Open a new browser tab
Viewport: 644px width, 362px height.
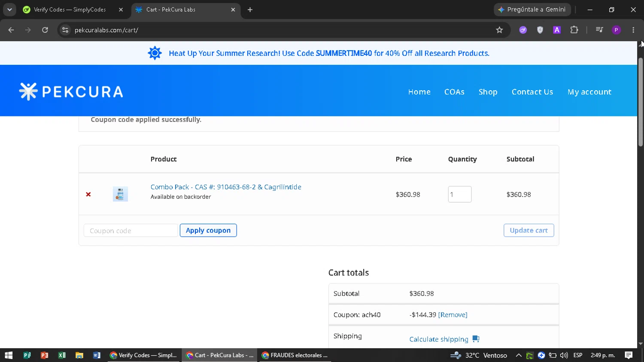(250, 9)
